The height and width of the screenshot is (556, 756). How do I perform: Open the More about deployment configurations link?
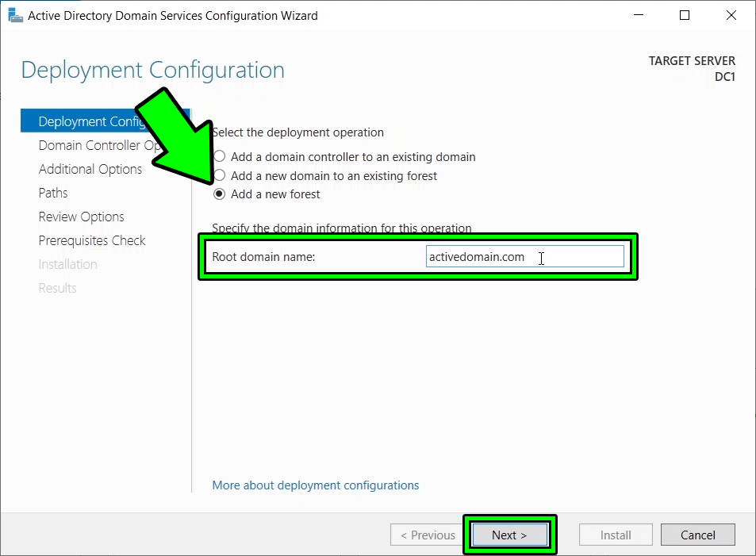click(315, 485)
